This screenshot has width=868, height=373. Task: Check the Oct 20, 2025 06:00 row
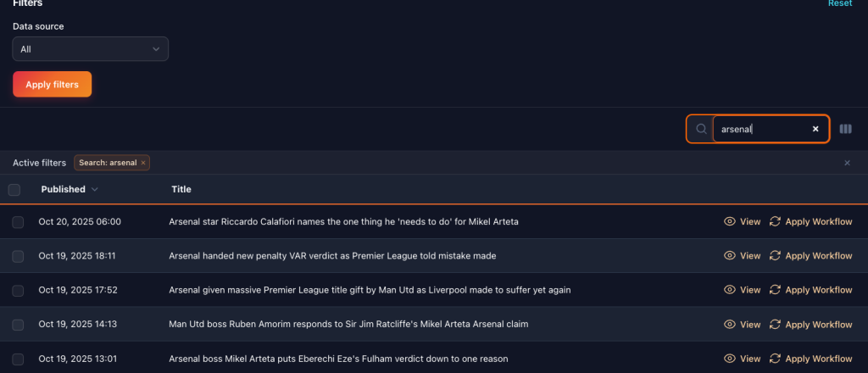click(x=18, y=222)
